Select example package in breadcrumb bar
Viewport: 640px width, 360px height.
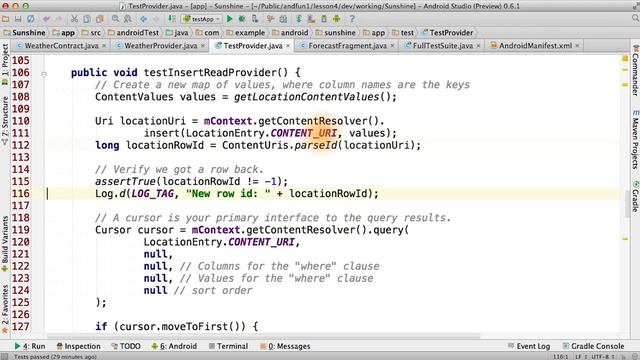246,33
